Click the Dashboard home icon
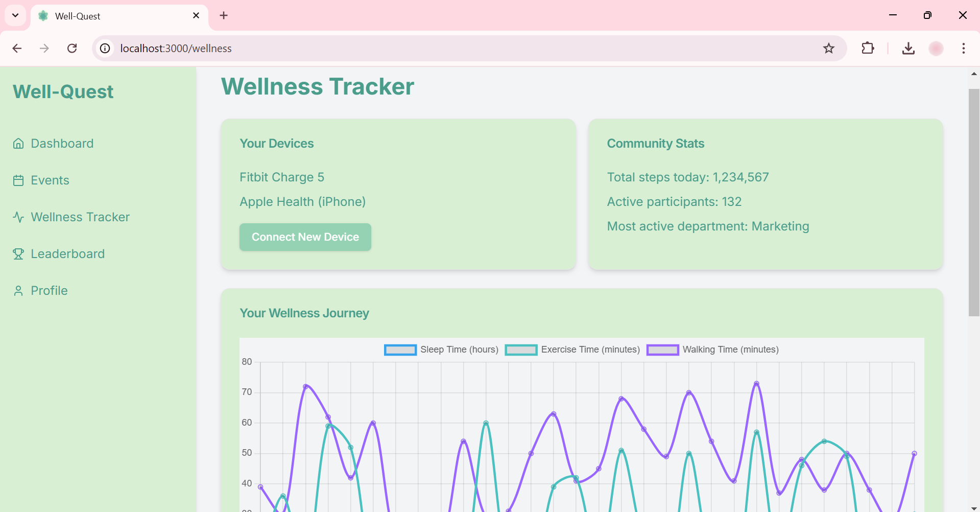This screenshot has width=980, height=512. [x=18, y=144]
